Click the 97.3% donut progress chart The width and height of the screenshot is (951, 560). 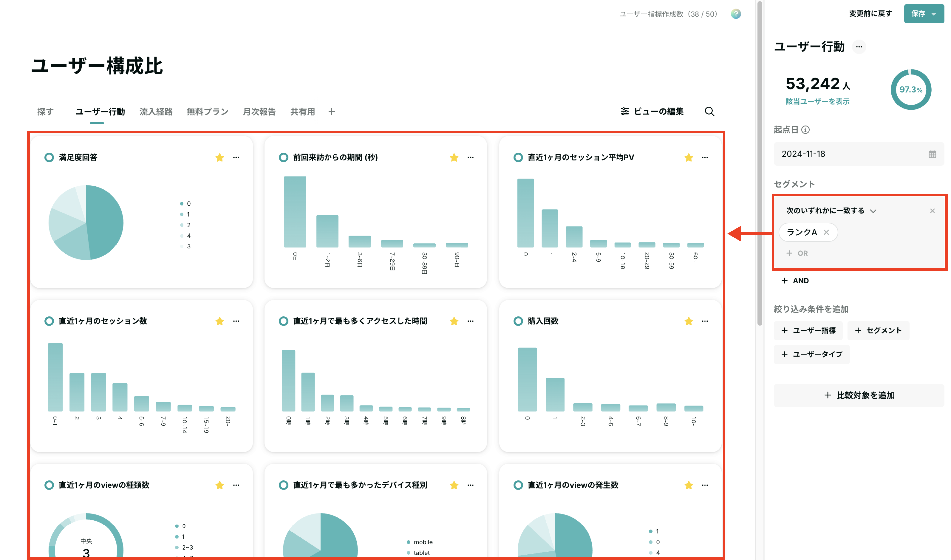[x=911, y=90]
